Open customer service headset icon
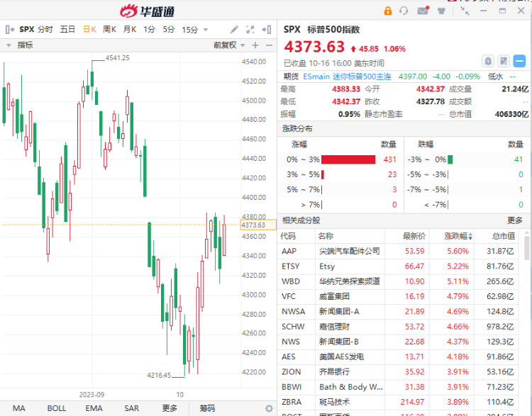532x416 pixels. tap(404, 11)
